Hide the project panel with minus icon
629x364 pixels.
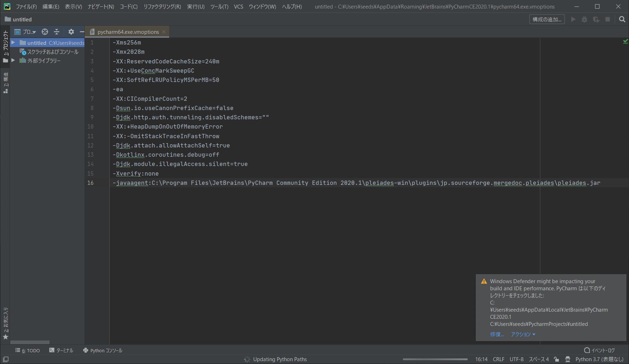click(x=82, y=32)
